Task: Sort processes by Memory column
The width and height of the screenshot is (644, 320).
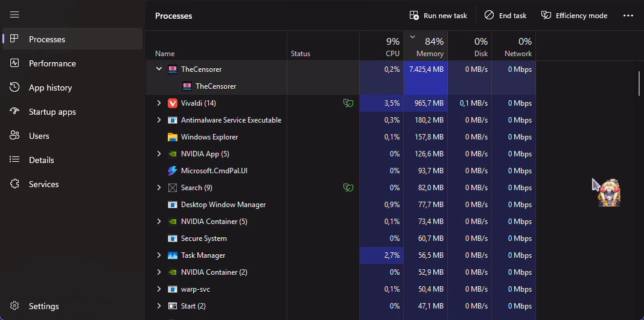Action: tap(426, 46)
